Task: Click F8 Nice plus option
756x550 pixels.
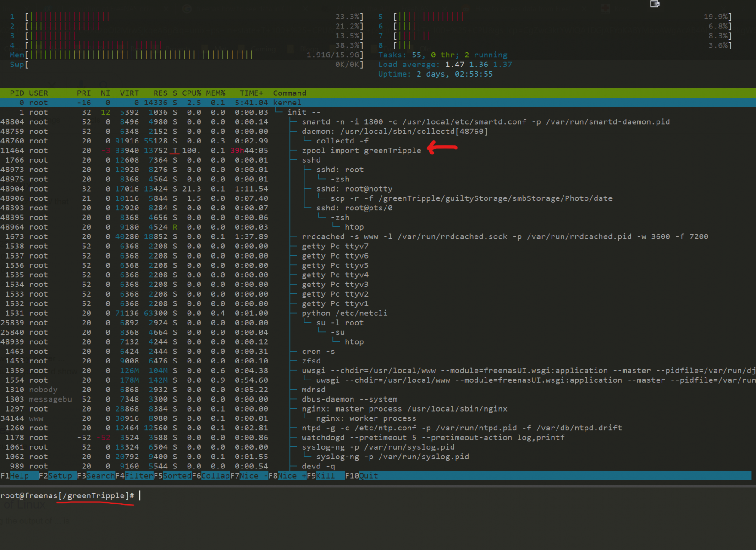Action: [x=287, y=476]
